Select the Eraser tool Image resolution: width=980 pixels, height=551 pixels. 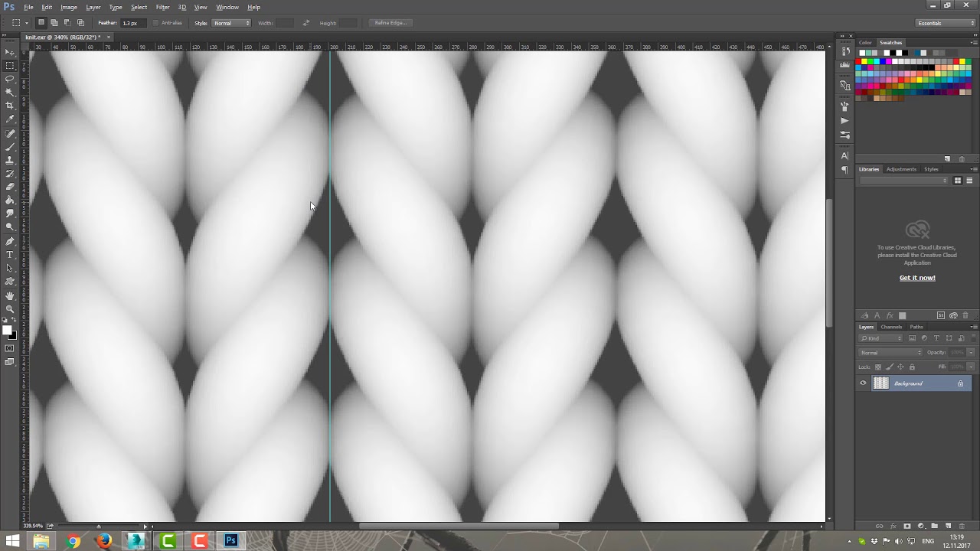click(10, 187)
